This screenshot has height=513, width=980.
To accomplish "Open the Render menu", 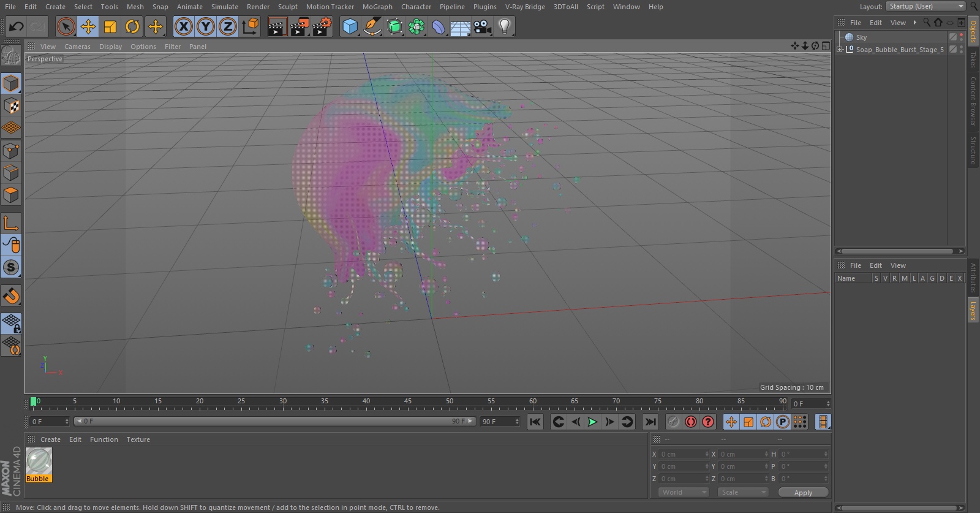I will 258,7.
